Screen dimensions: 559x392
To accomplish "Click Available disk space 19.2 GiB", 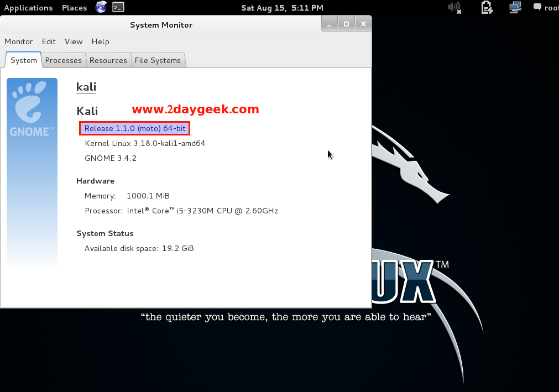I will pos(139,248).
